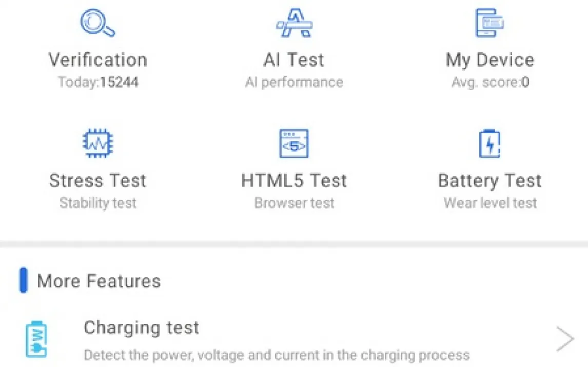Select the My Device label

coord(490,60)
